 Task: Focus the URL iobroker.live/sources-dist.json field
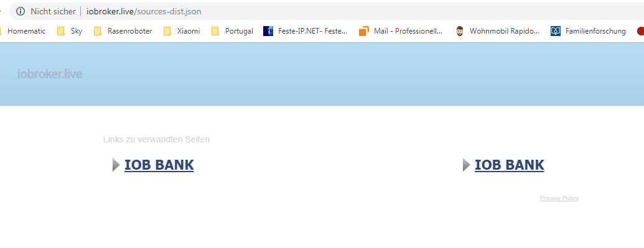pos(144,11)
